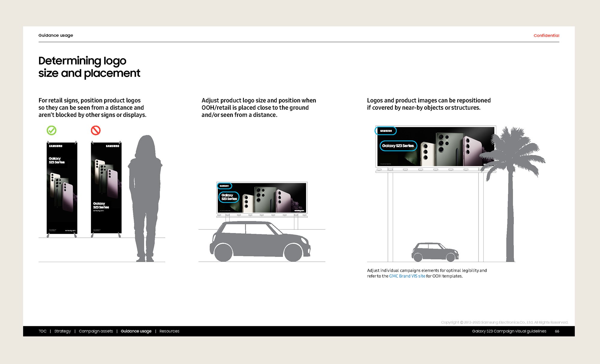Select Guidance usage footer tab
600x364 pixels.
(x=136, y=331)
